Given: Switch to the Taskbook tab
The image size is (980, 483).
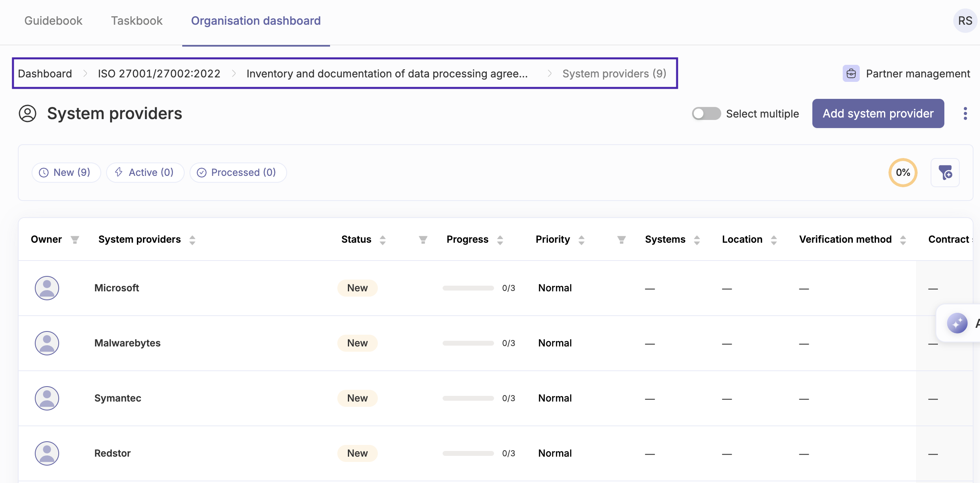Looking at the screenshot, I should [x=136, y=21].
